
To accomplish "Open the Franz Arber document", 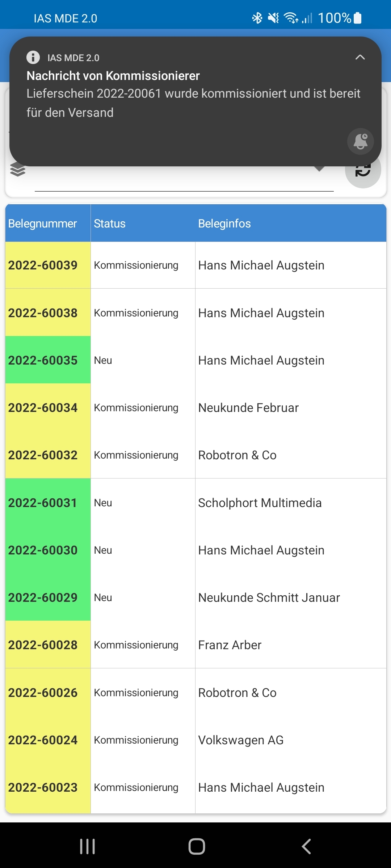I will [x=230, y=645].
